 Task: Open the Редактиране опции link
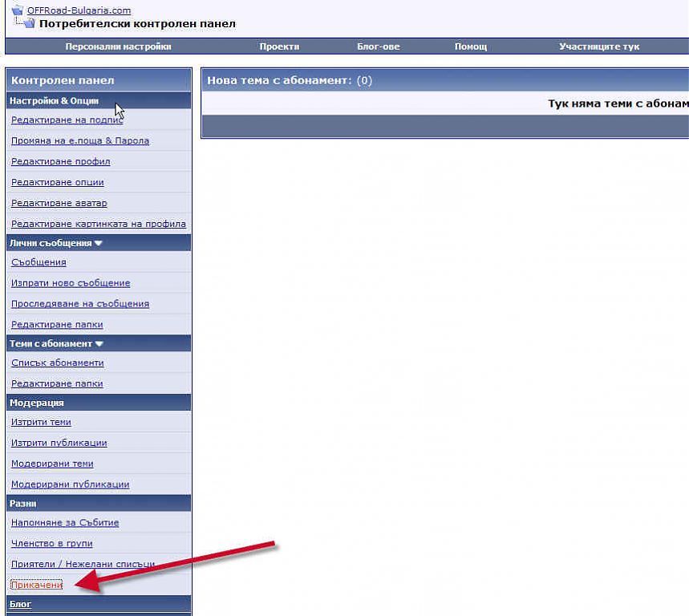click(58, 182)
